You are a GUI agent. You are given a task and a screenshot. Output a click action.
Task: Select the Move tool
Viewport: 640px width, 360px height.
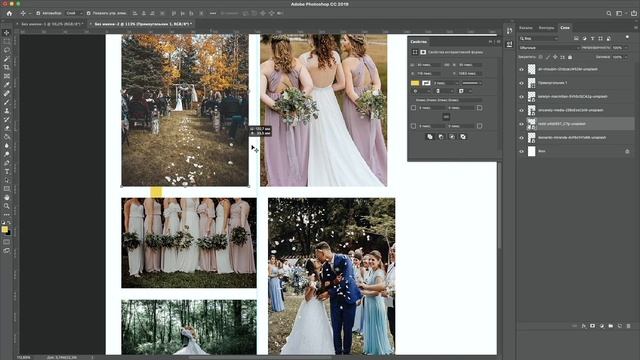pyautogui.click(x=7, y=33)
